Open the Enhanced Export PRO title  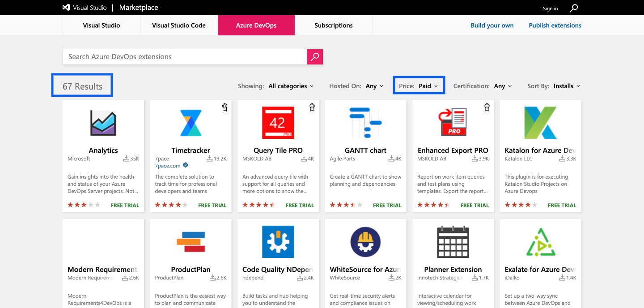coord(453,150)
